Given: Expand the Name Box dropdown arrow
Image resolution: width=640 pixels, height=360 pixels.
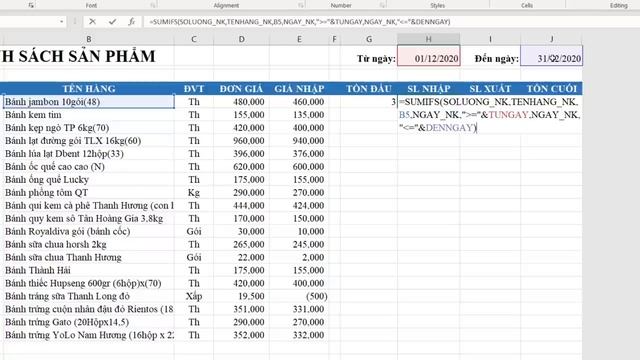Looking at the screenshot, I should click(x=62, y=22).
